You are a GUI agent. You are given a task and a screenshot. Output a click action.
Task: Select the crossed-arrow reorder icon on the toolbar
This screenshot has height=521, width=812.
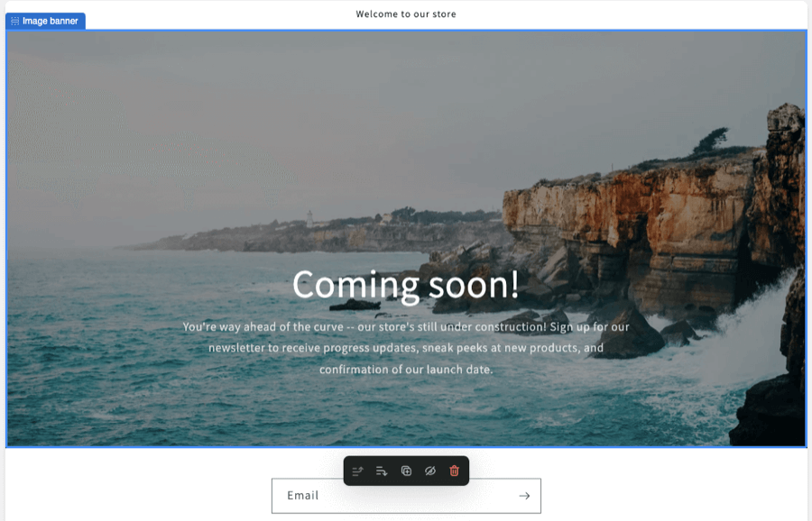[357, 471]
